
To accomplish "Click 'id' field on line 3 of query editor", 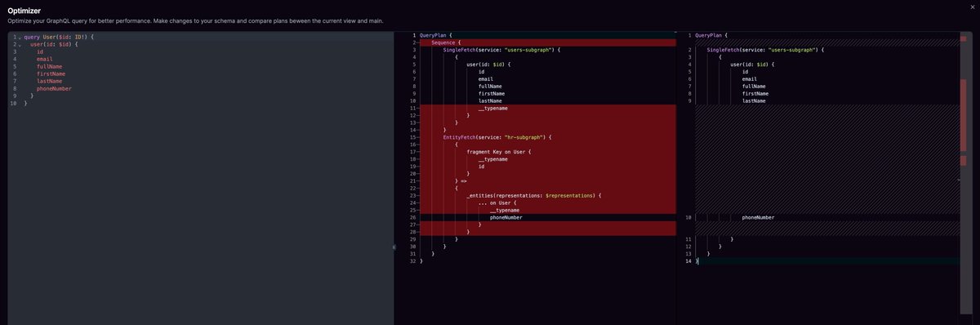I will click(x=40, y=52).
